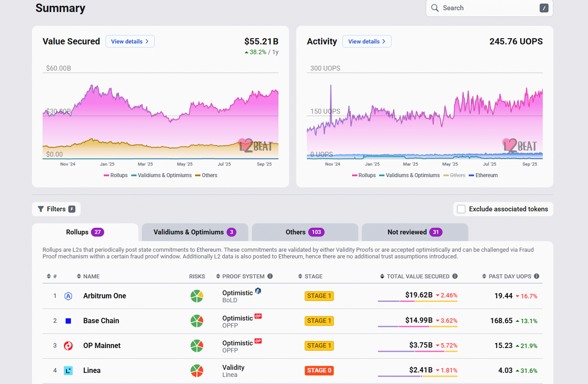Open the risk pie chart for OP Mainnet

[197, 346]
